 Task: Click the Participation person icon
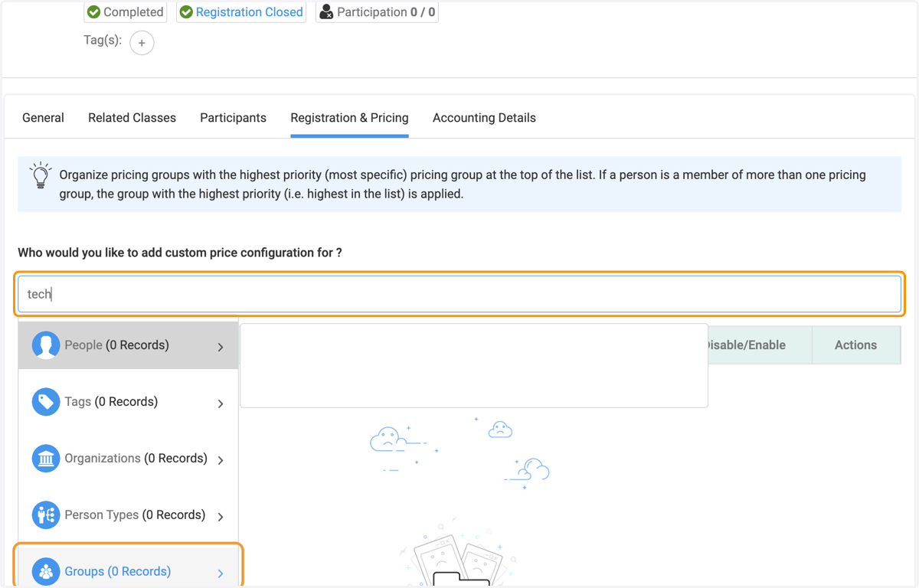tap(326, 12)
